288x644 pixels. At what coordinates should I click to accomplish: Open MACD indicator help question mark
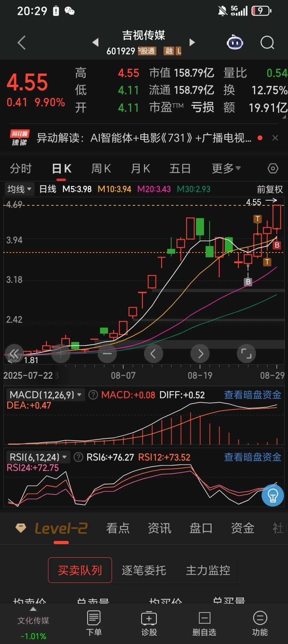93,395
